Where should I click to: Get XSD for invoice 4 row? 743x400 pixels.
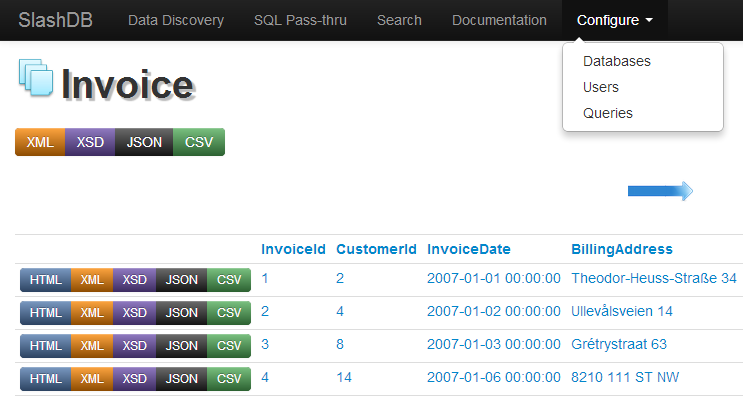point(135,379)
